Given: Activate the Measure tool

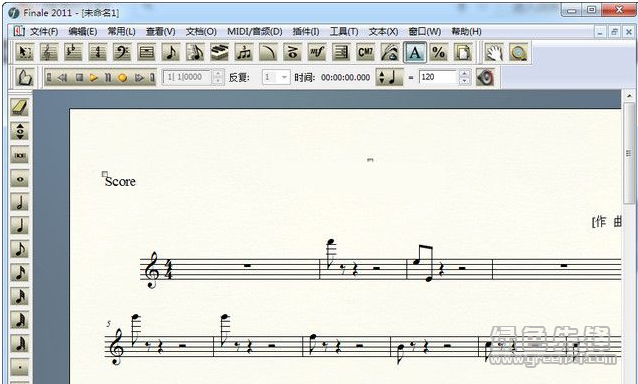Looking at the screenshot, I should tap(146, 52).
